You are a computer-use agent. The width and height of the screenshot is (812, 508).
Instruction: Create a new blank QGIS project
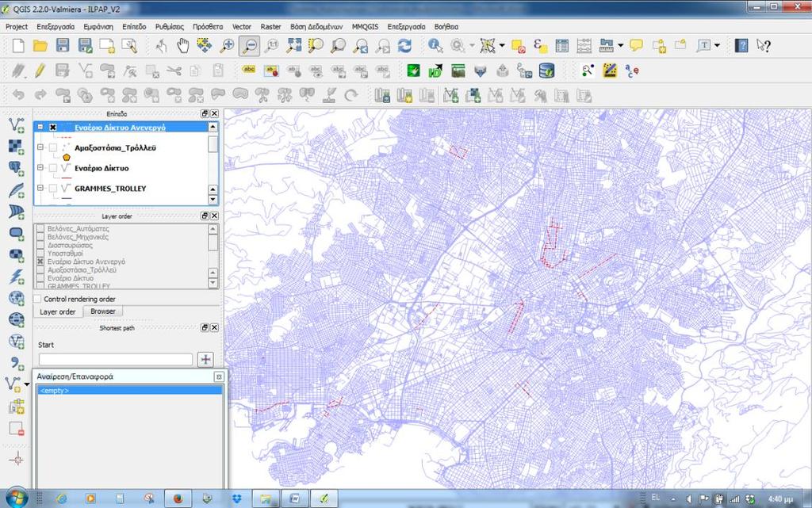tap(18, 45)
